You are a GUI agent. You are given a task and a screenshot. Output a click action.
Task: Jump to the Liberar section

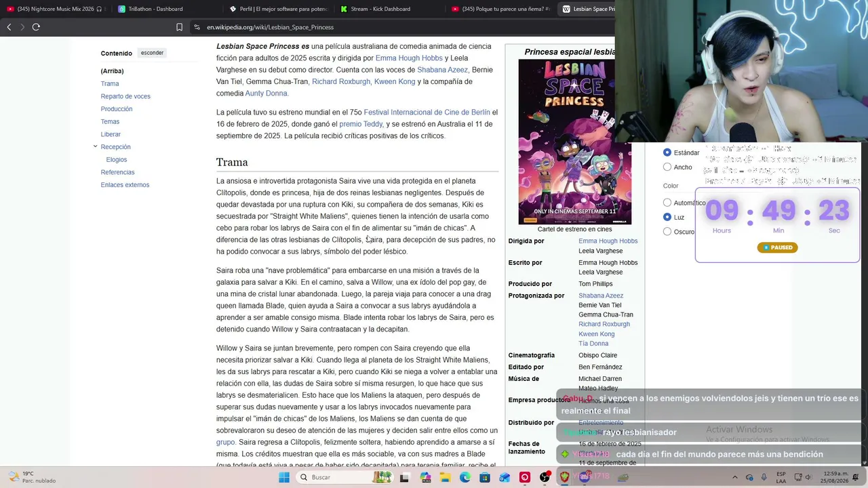tap(111, 134)
